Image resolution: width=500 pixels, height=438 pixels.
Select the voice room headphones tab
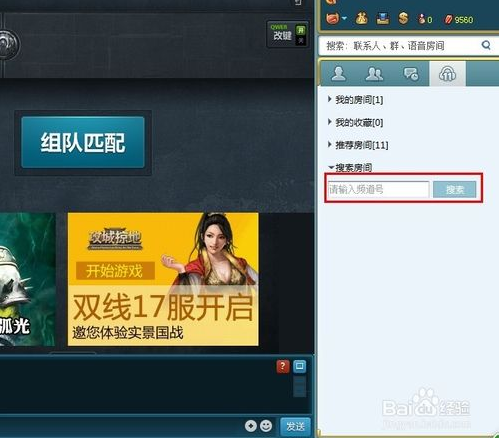click(x=447, y=74)
